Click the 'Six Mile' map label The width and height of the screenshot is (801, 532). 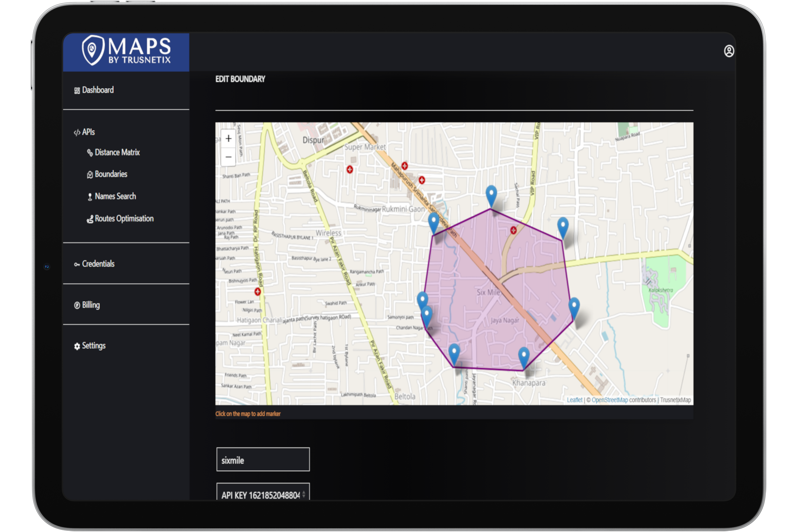[x=488, y=292]
